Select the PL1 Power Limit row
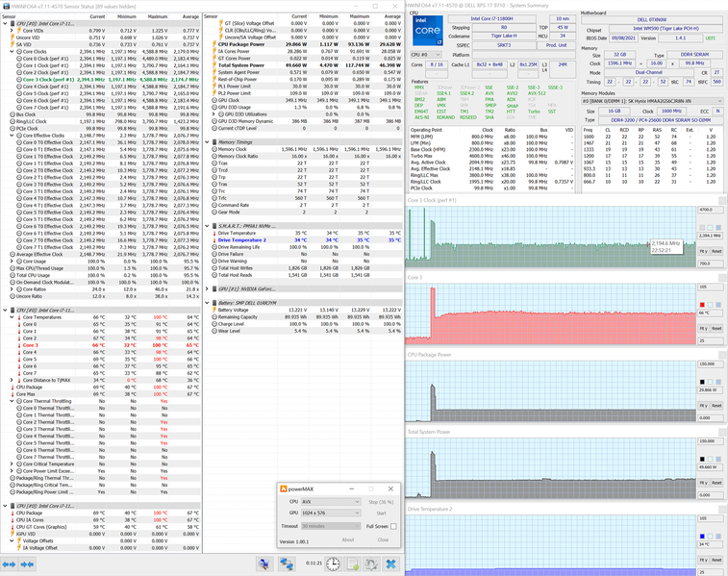The height and width of the screenshot is (576, 728). (303, 87)
